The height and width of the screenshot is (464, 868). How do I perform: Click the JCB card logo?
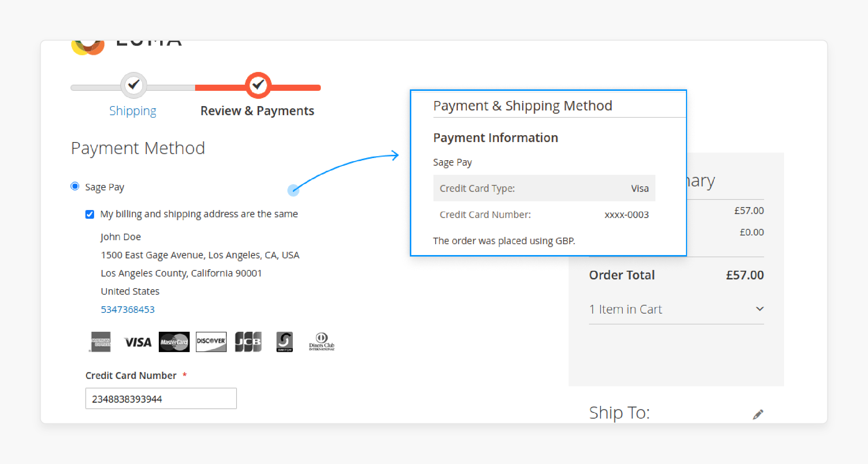pos(248,342)
